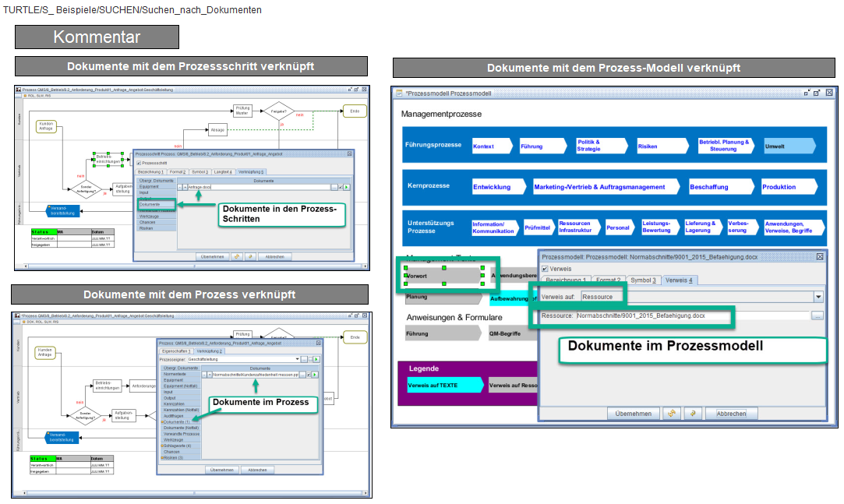This screenshot has width=844, height=504.
Task: Click icon button left of Abbrechen in Prozessmodell dialog
Action: pos(693,413)
